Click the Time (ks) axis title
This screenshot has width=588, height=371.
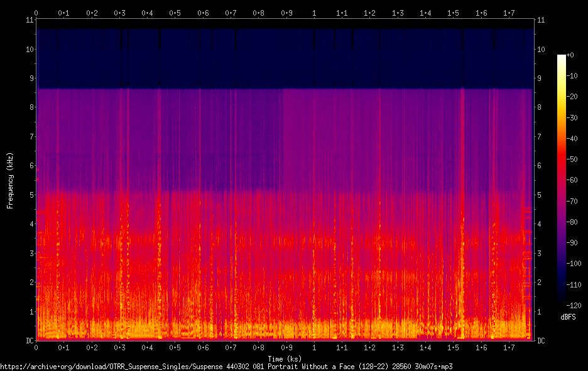285,358
